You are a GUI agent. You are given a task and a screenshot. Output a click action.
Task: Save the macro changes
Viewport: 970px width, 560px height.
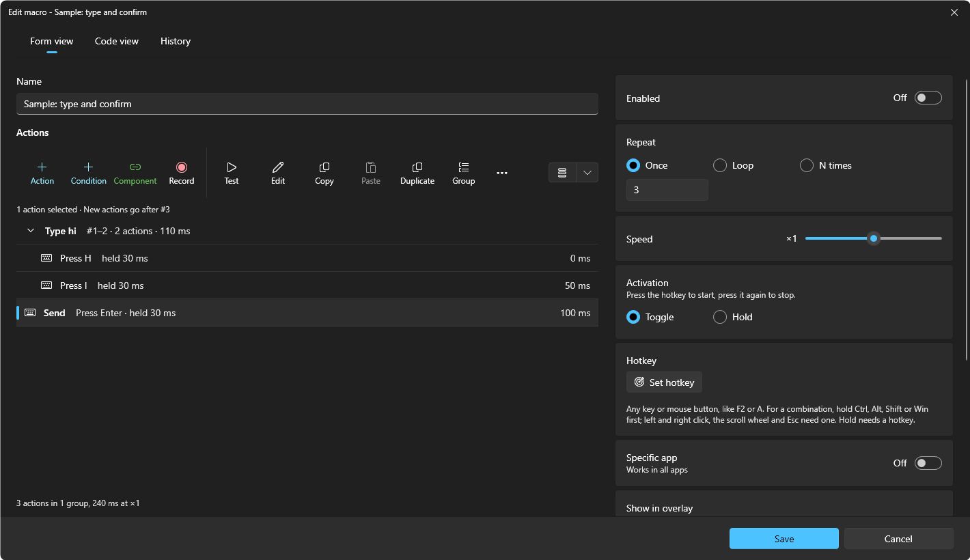pyautogui.click(x=784, y=539)
